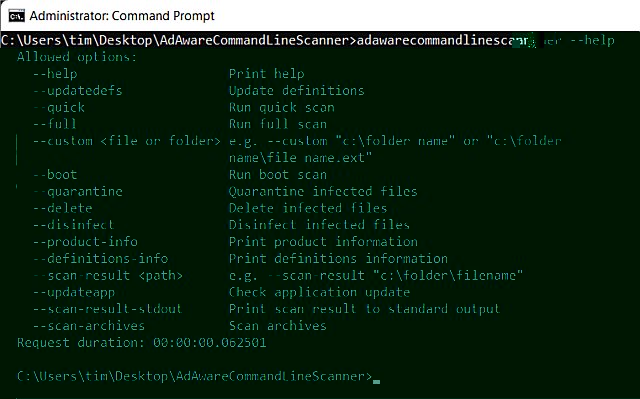Image resolution: width=640 pixels, height=399 pixels.
Task: Click at the blinking cursor after final prompt
Action: coord(376,381)
